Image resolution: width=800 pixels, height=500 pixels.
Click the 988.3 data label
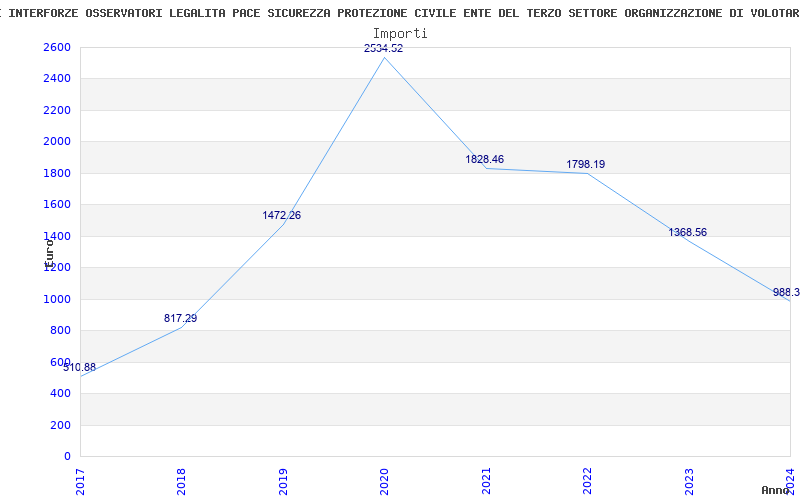tap(786, 292)
